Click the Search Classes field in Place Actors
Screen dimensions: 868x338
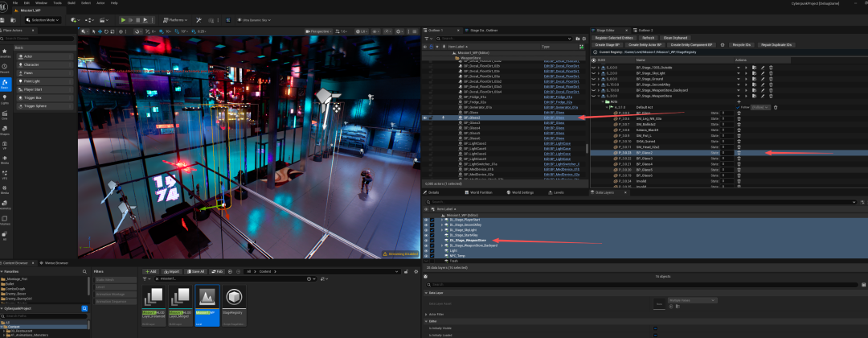click(x=39, y=39)
